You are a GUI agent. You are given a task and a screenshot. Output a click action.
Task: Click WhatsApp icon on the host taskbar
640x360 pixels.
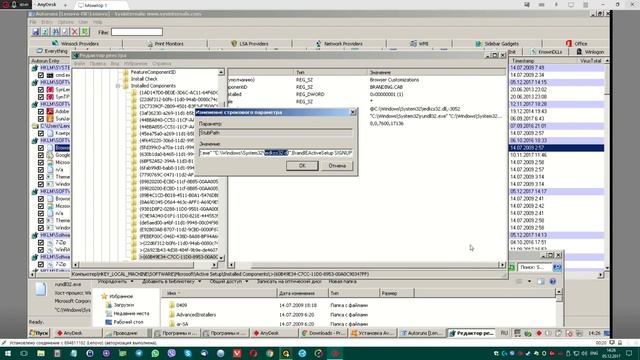click(x=155, y=353)
